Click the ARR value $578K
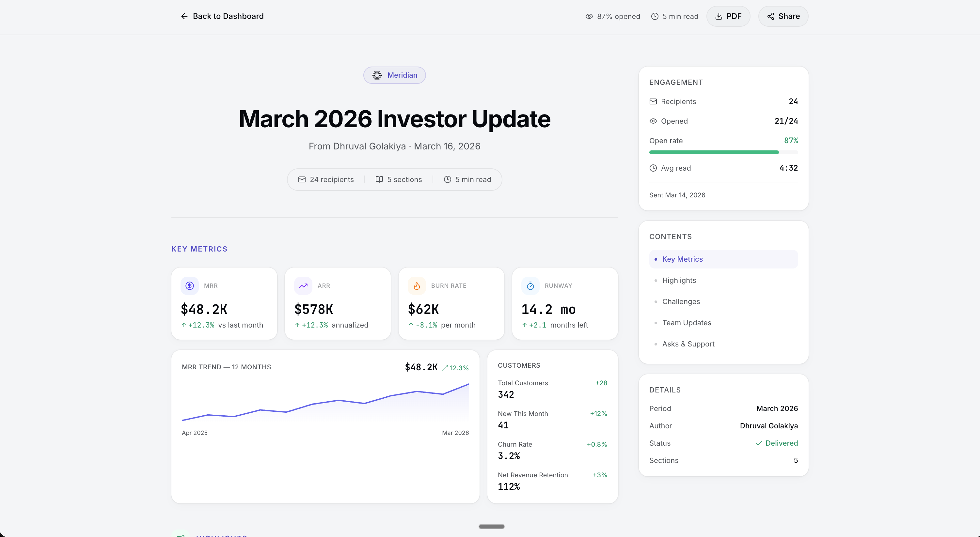Viewport: 980px width, 537px height. point(314,309)
